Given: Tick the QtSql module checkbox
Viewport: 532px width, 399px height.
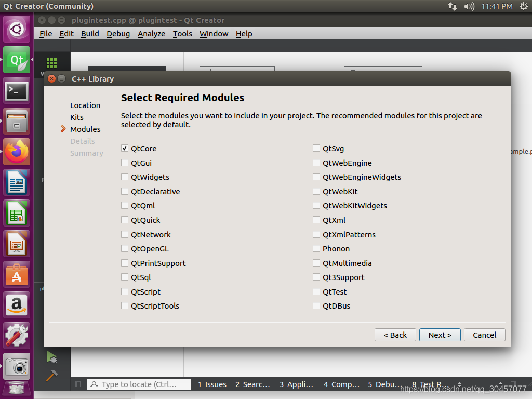Looking at the screenshot, I should 125,277.
